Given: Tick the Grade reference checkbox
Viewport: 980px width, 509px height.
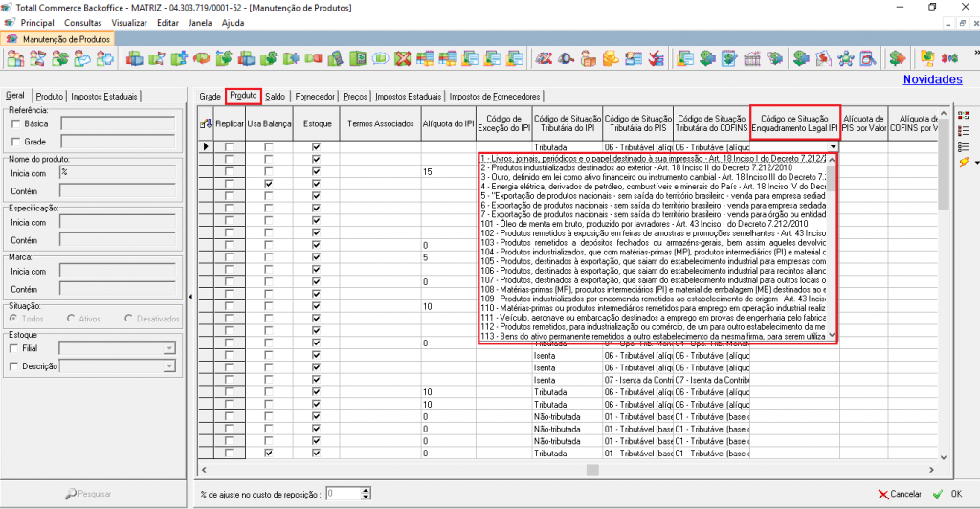Looking at the screenshot, I should click(15, 141).
